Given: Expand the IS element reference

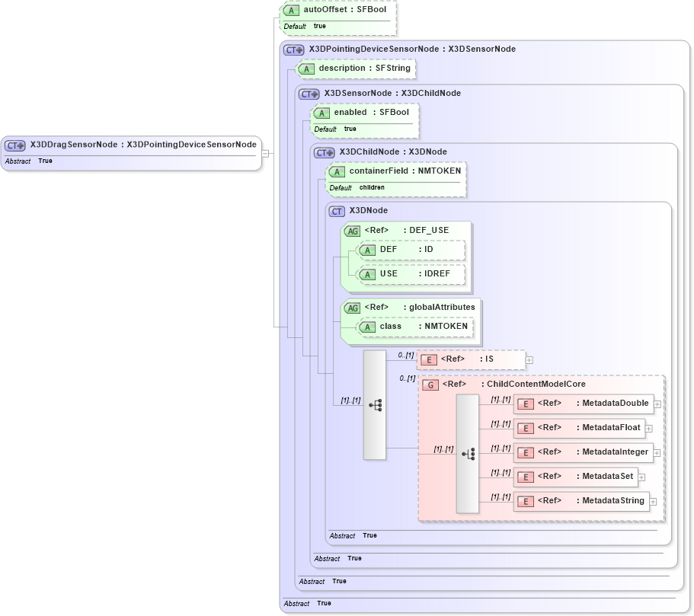Looking at the screenshot, I should (x=529, y=360).
